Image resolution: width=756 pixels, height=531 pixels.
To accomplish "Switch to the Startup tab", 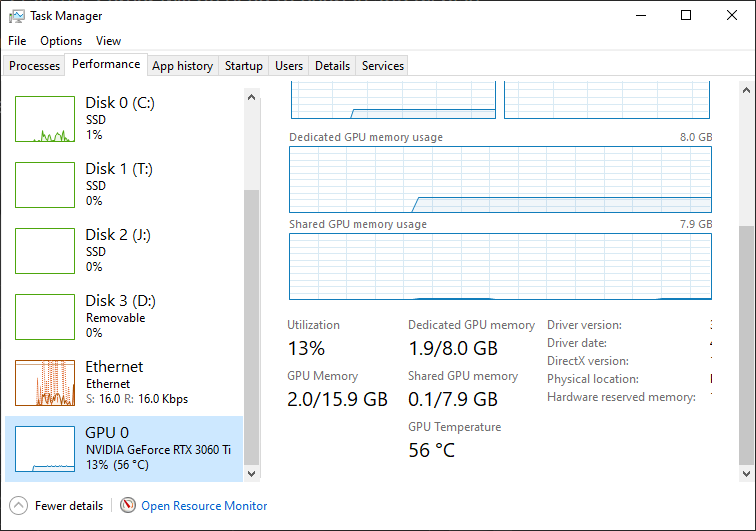I will click(244, 66).
